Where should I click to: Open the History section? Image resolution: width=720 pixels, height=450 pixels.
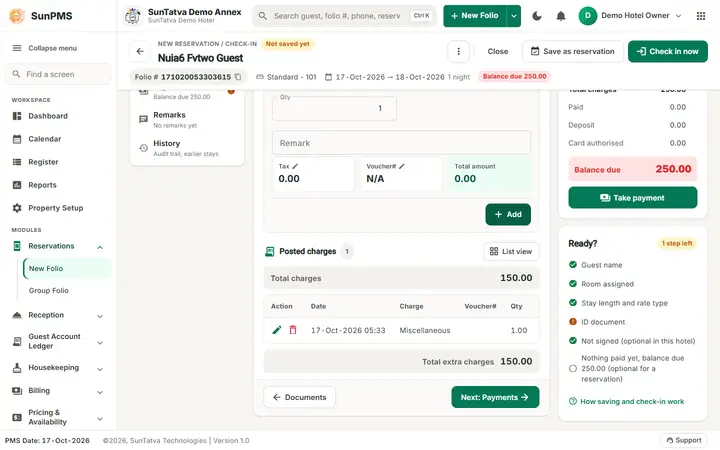(x=187, y=148)
